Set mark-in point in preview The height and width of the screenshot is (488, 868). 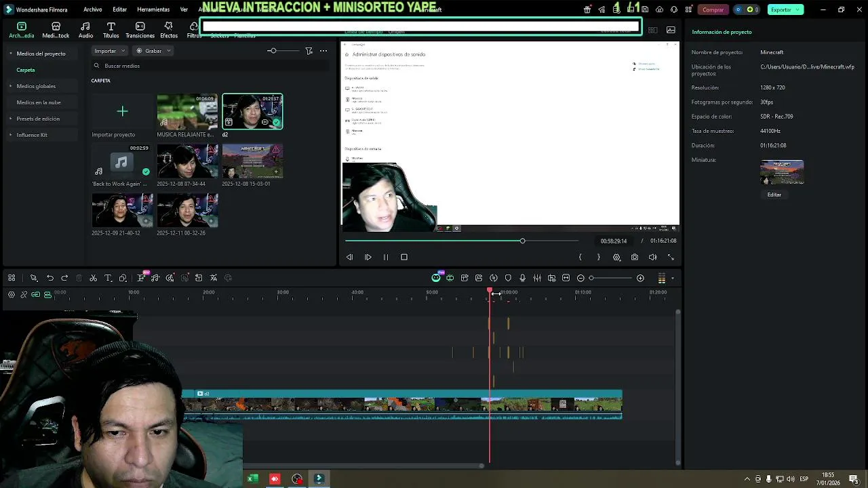pos(580,258)
